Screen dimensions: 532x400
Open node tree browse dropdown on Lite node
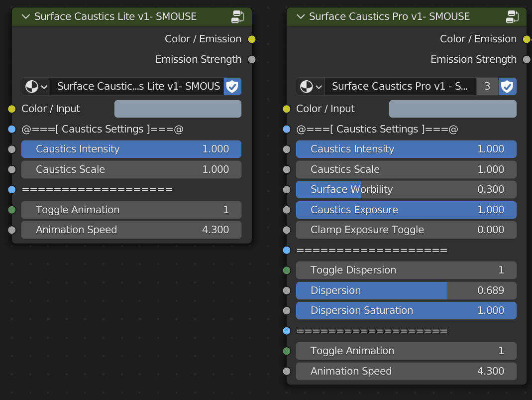pos(36,86)
